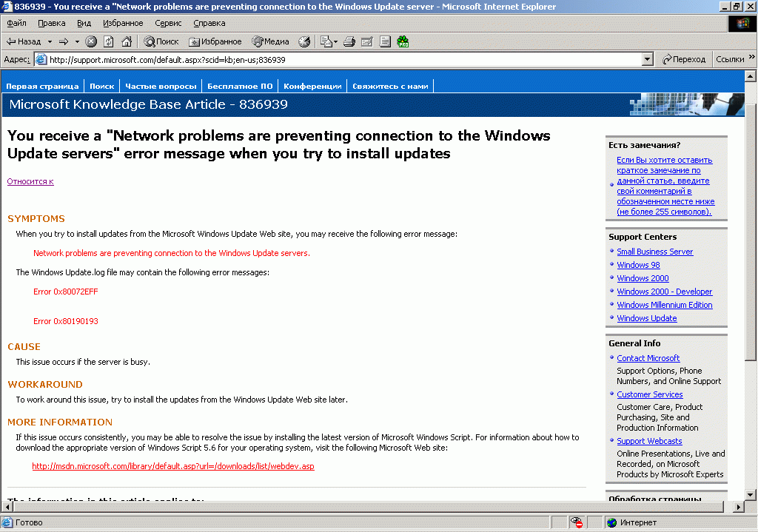The image size is (758, 532).
Task: Open the Избранное menu in the menu bar
Action: (x=123, y=23)
